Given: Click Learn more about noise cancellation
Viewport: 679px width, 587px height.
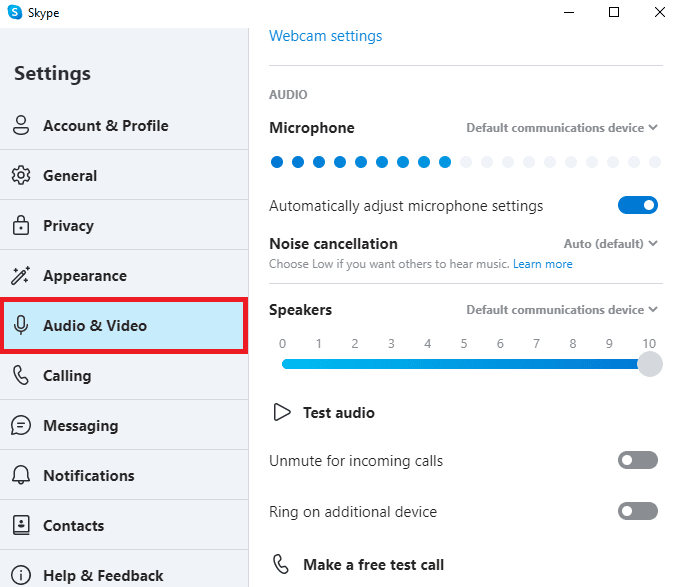Looking at the screenshot, I should tap(543, 264).
